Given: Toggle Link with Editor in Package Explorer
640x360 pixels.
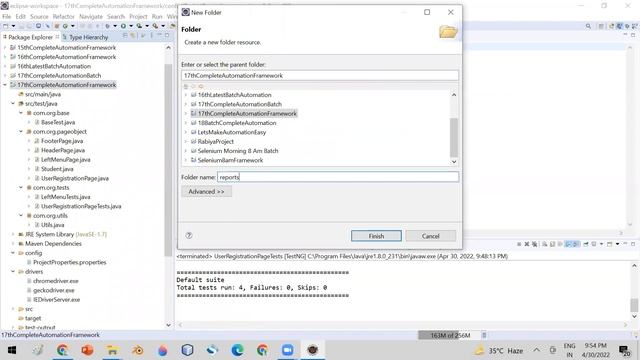Looking at the screenshot, I should (133, 36).
